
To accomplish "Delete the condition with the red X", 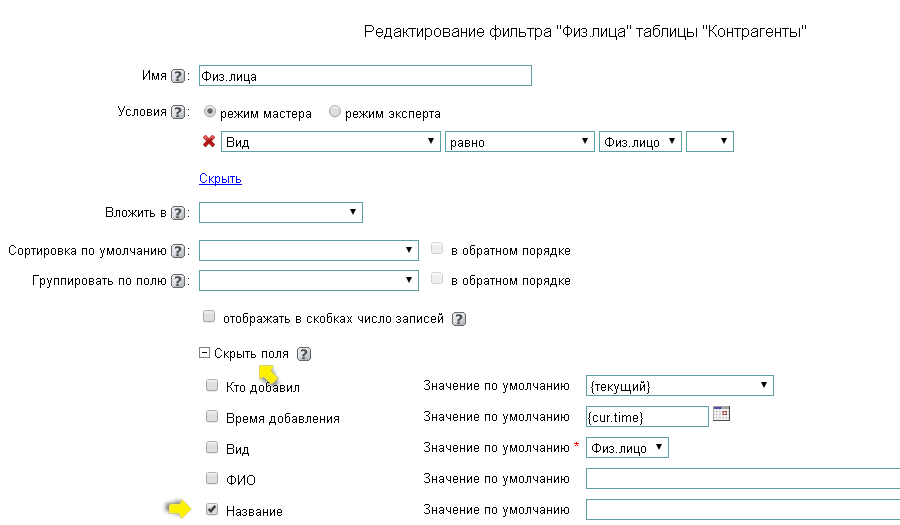I will [209, 142].
